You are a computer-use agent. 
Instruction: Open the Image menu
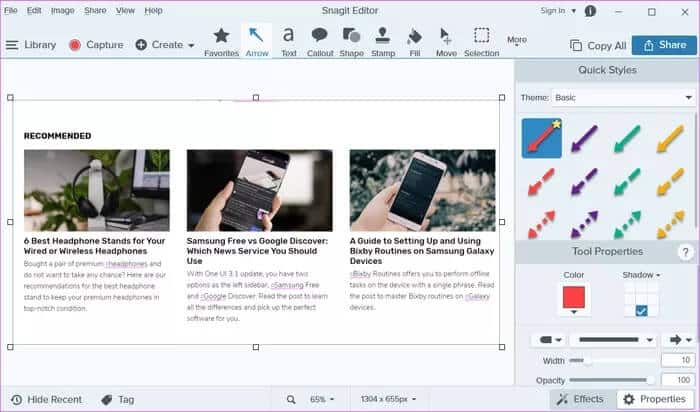click(x=62, y=10)
